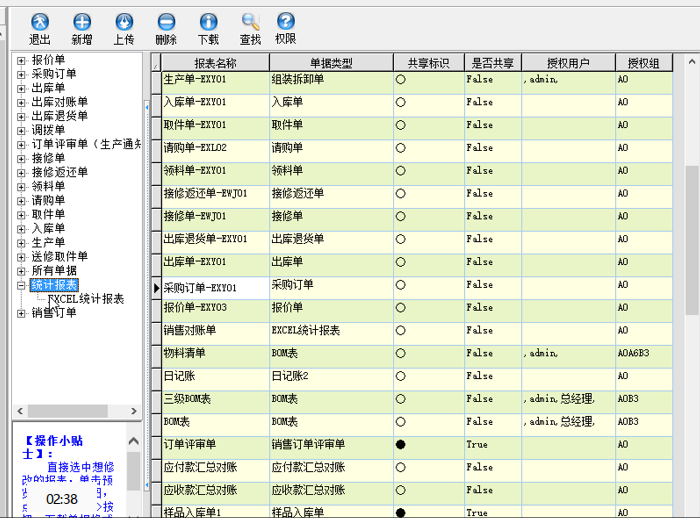700x518 pixels.
Task: Expand the 调拨单 tree node
Action: [21, 130]
